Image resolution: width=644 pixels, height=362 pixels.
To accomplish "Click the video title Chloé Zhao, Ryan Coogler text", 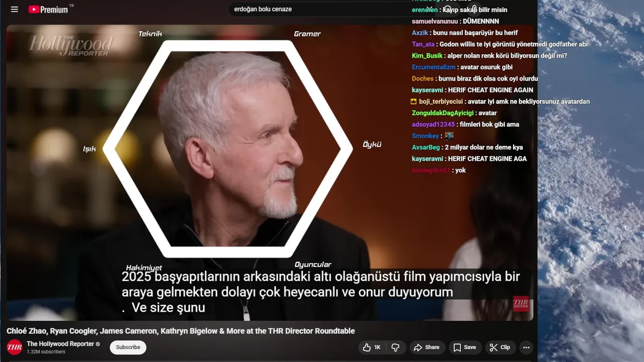I will point(181,331).
